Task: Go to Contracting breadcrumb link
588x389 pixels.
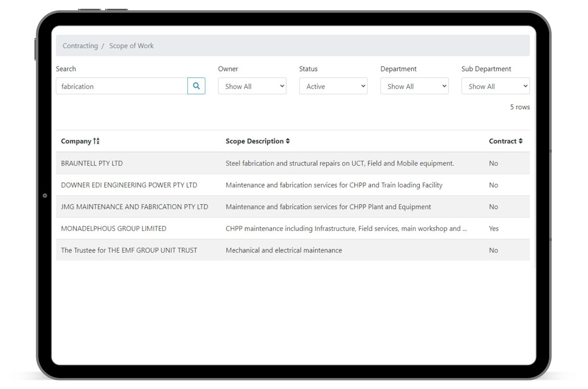Action: 80,46
